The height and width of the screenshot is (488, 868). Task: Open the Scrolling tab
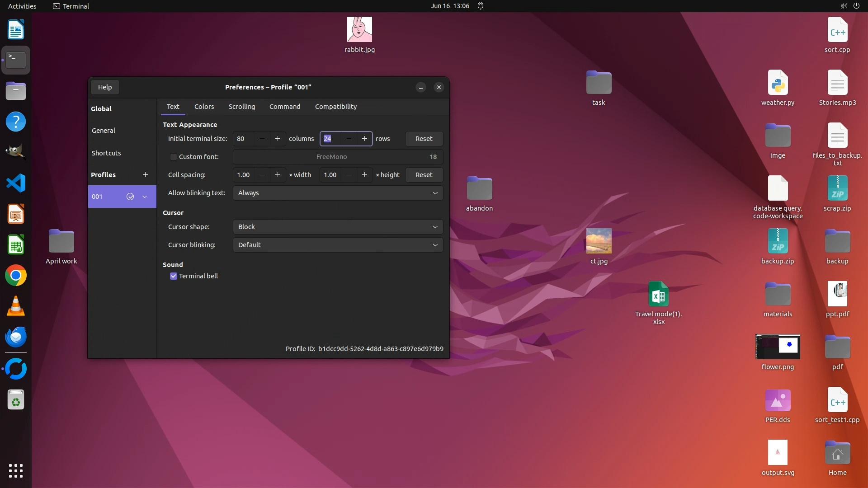(x=241, y=107)
